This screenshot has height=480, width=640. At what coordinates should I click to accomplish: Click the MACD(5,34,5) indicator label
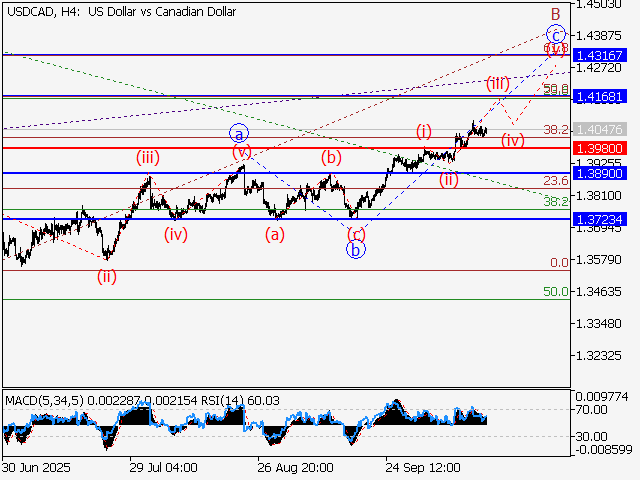(40, 401)
